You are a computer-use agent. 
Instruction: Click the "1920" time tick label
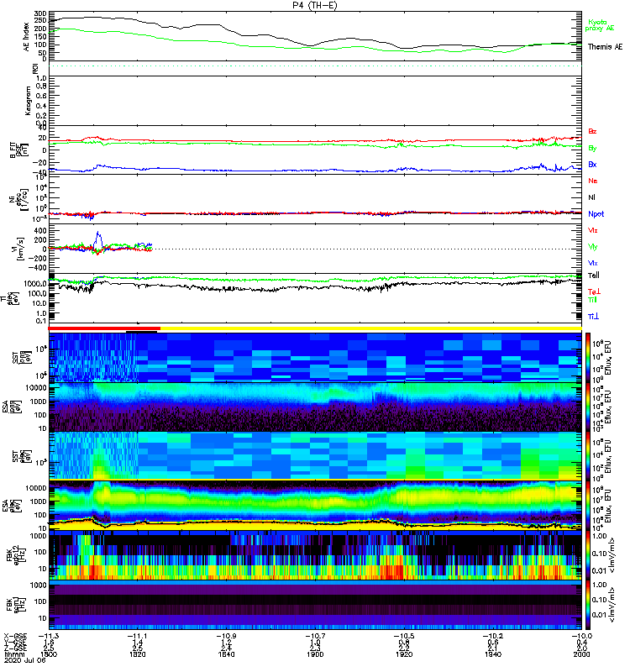[x=404, y=654]
